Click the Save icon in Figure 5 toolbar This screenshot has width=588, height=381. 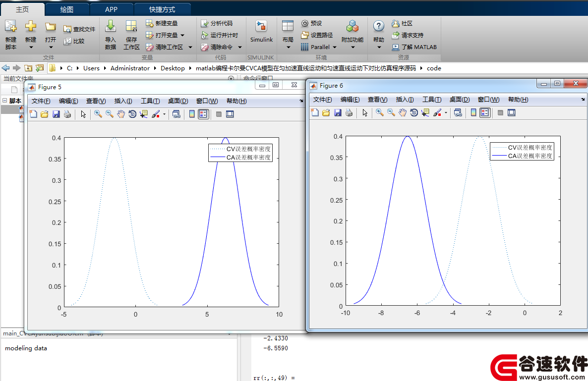[x=56, y=114]
